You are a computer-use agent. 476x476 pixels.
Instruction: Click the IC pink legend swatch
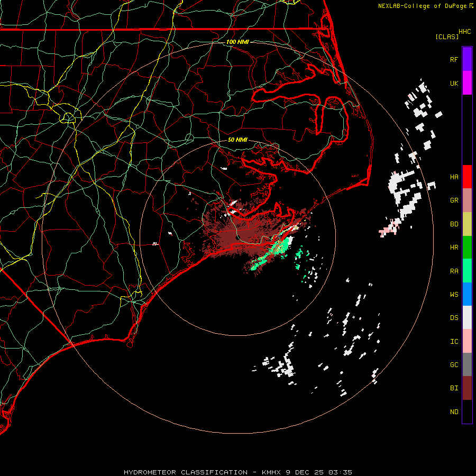(x=467, y=341)
